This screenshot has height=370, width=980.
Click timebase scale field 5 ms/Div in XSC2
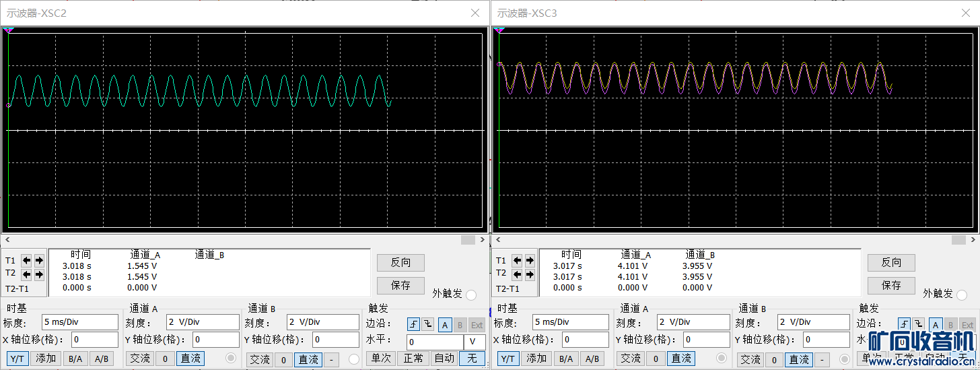point(79,322)
